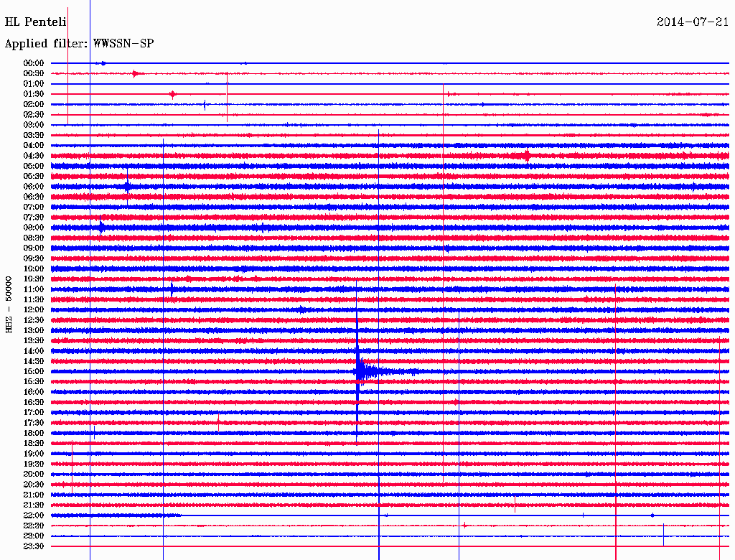Select the 05:30 time label
Screen dimensions: 735x560
(33, 176)
